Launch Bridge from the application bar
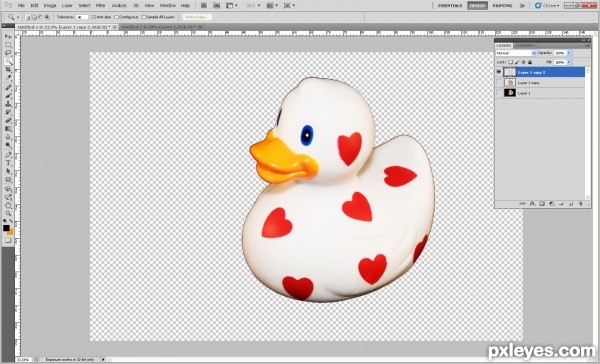This screenshot has width=600, height=364. pyautogui.click(x=204, y=6)
